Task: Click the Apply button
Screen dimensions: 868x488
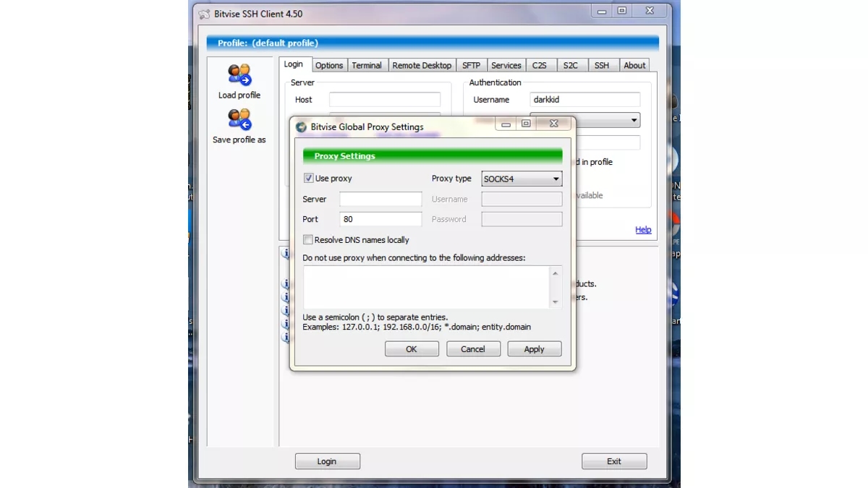Action: [534, 348]
